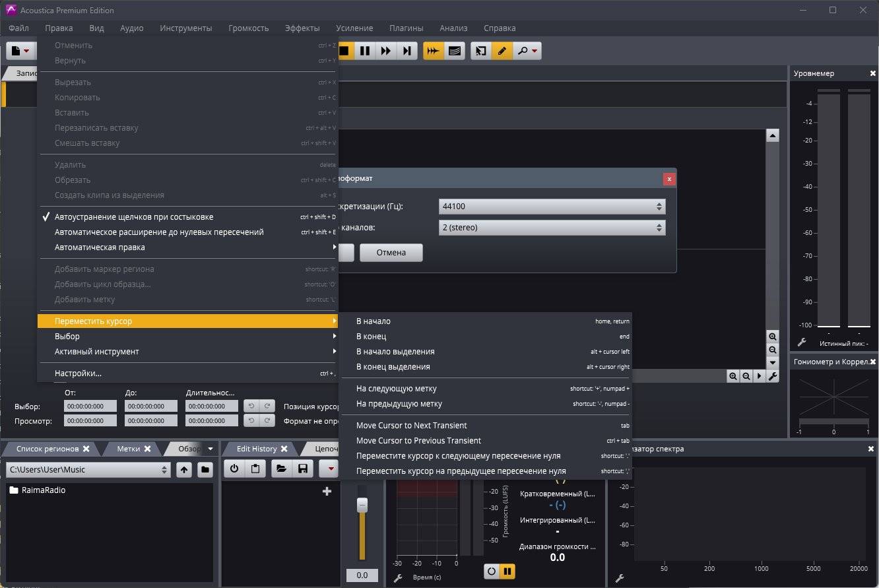Open the C:\Users\User\Music path dropdown

pos(88,470)
